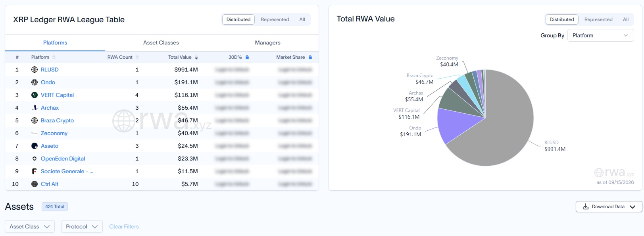Click the Ondo logo icon
The image size is (644, 236).
point(35,82)
